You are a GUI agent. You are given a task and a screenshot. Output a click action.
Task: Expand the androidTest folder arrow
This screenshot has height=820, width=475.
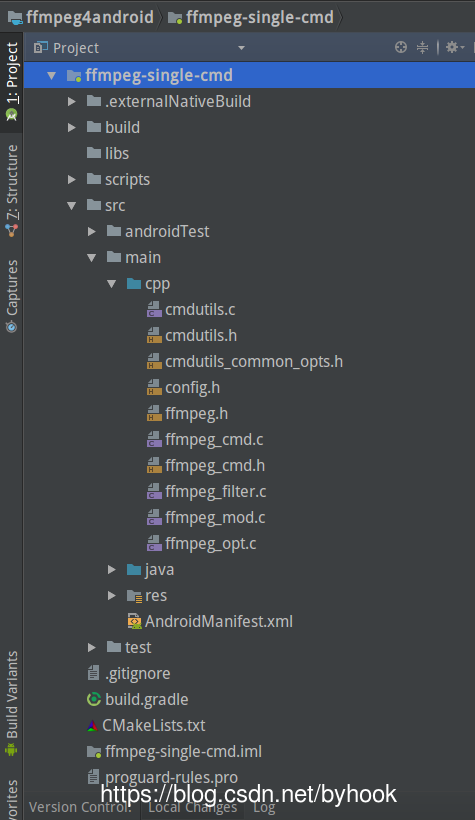(92, 232)
